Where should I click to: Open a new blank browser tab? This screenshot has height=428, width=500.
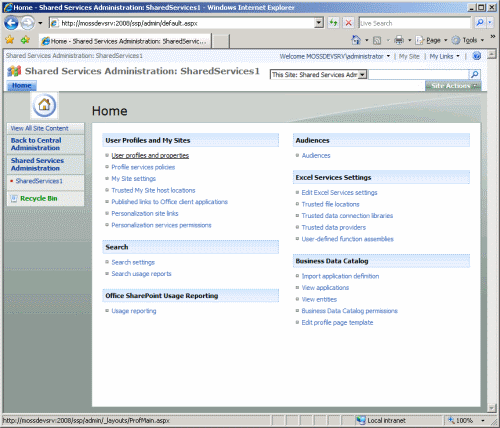(x=220, y=41)
